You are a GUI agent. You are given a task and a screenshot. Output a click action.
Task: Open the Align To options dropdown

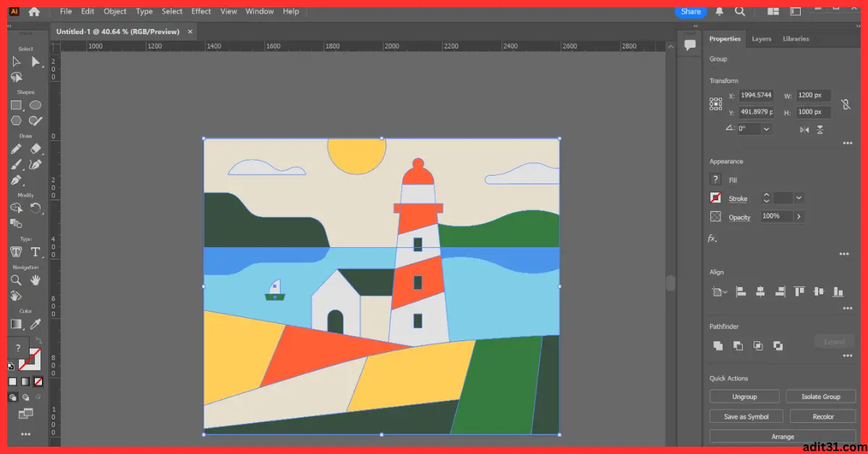tap(718, 291)
